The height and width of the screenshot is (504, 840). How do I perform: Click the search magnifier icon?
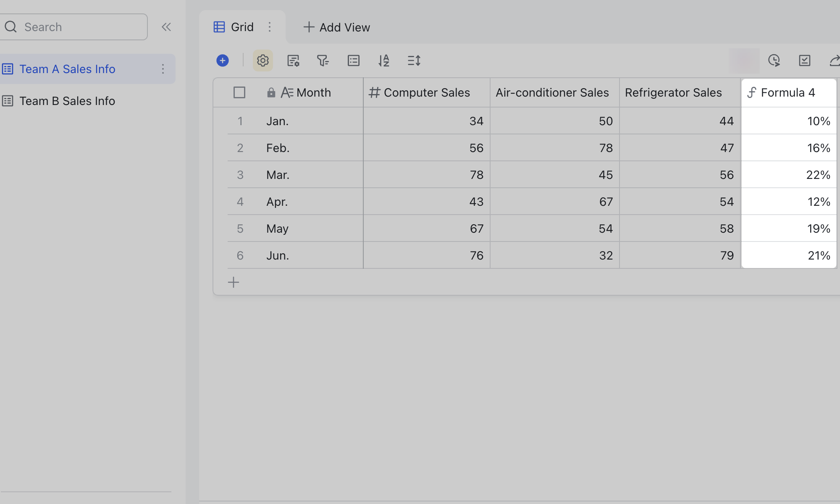[x=10, y=27]
